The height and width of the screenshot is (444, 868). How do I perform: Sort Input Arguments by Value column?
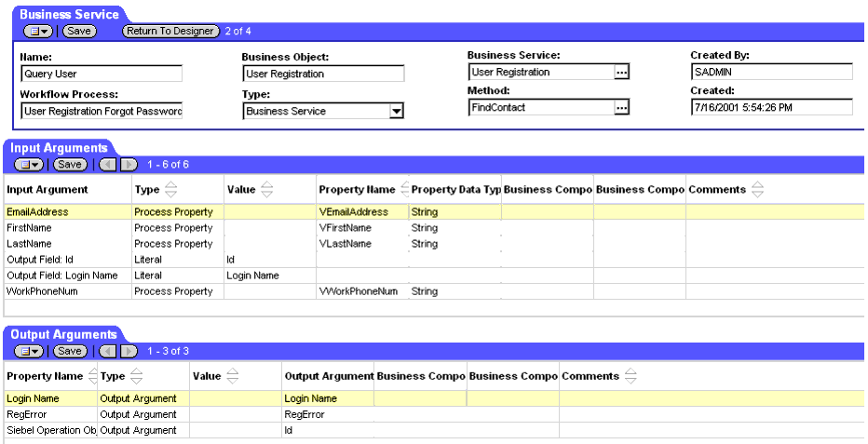point(266,190)
